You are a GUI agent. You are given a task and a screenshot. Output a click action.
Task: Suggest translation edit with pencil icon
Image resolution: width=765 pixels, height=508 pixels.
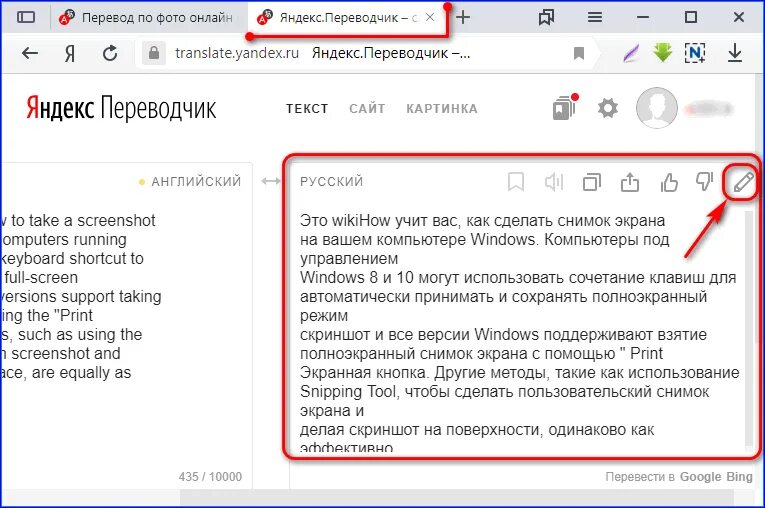(x=743, y=182)
